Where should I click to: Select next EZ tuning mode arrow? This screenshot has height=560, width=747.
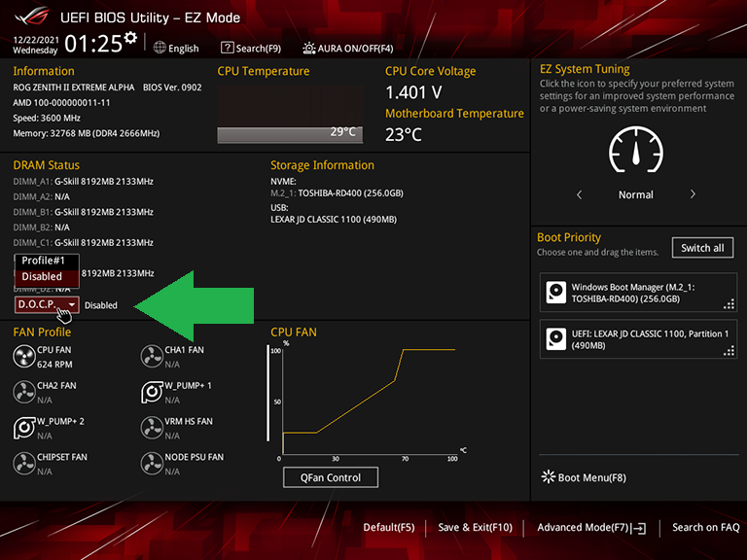click(x=693, y=194)
